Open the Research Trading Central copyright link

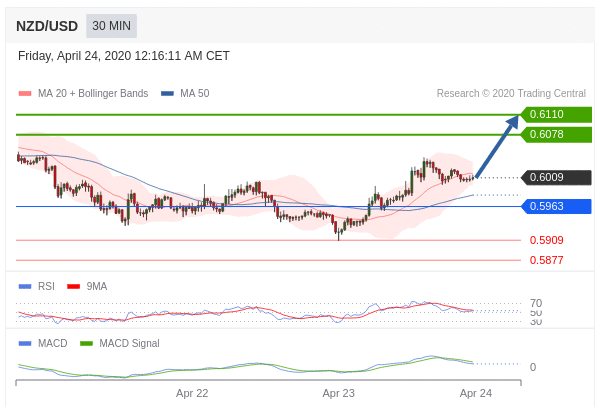pyautogui.click(x=511, y=93)
